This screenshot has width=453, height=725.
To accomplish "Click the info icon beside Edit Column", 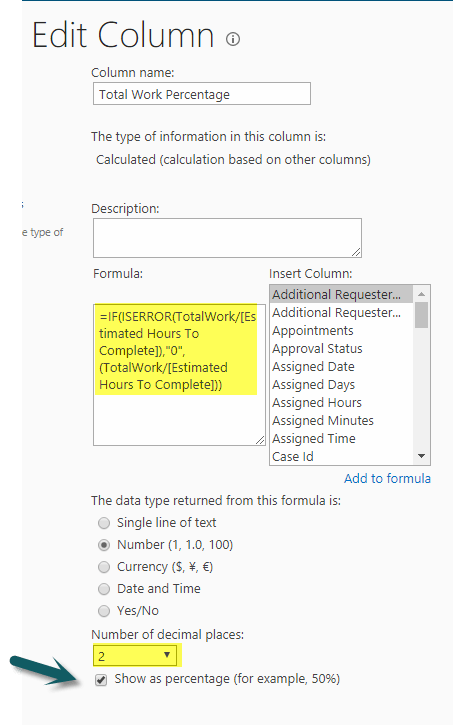I will click(233, 39).
